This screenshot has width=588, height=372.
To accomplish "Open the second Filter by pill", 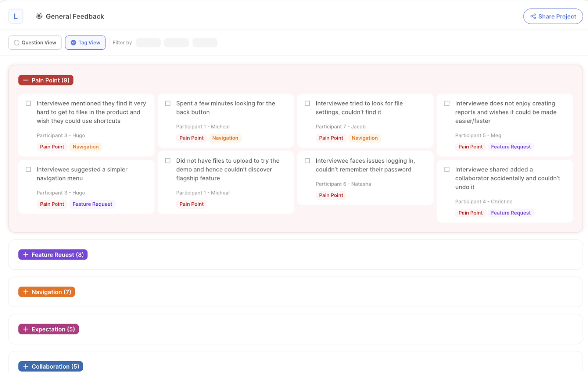I will [x=176, y=43].
